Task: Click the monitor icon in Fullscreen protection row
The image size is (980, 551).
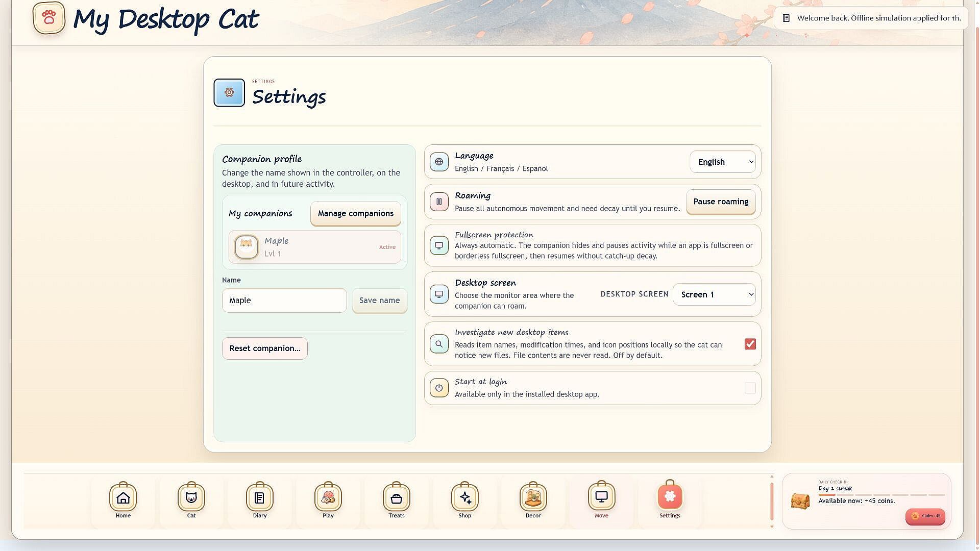Action: pos(439,245)
